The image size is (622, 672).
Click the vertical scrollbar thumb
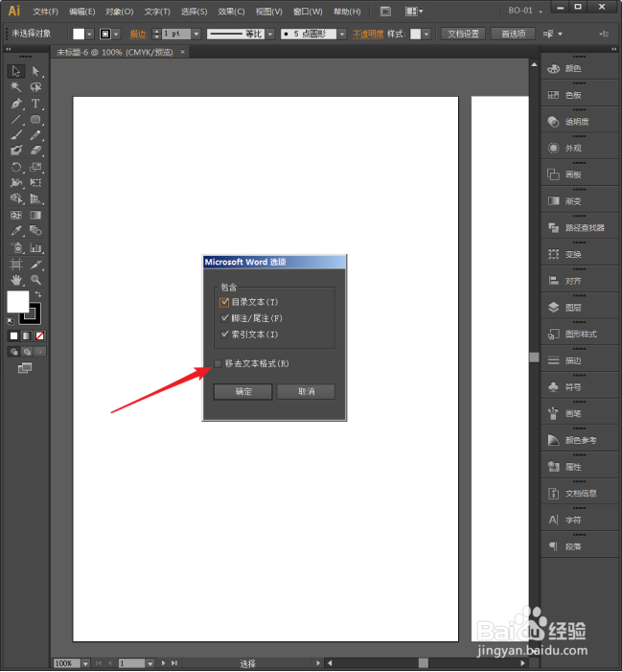534,357
